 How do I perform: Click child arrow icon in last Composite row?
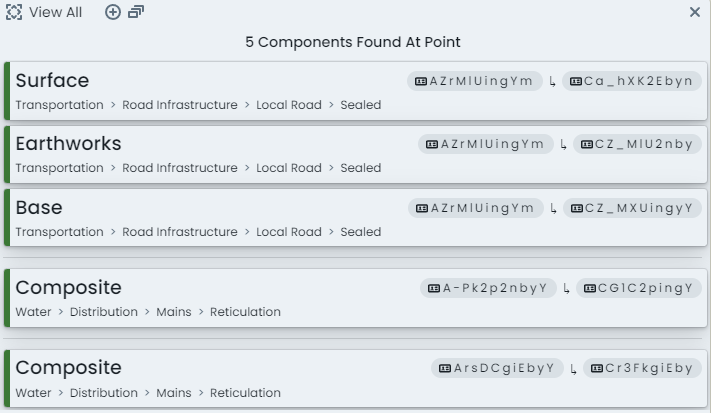573,369
